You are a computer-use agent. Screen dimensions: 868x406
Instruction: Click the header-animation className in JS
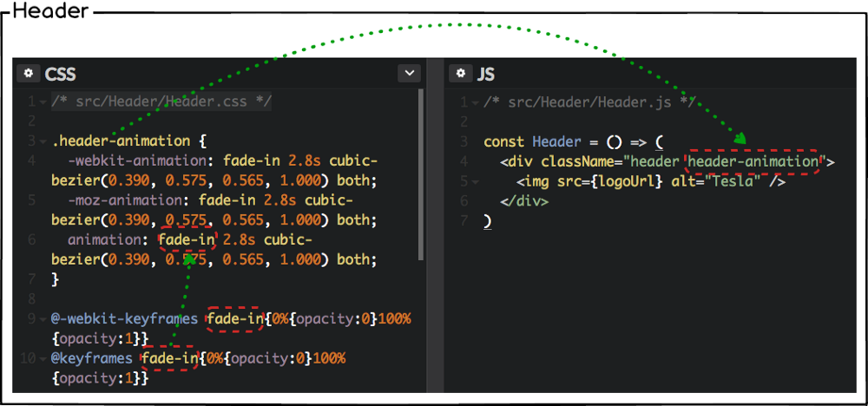coord(753,161)
